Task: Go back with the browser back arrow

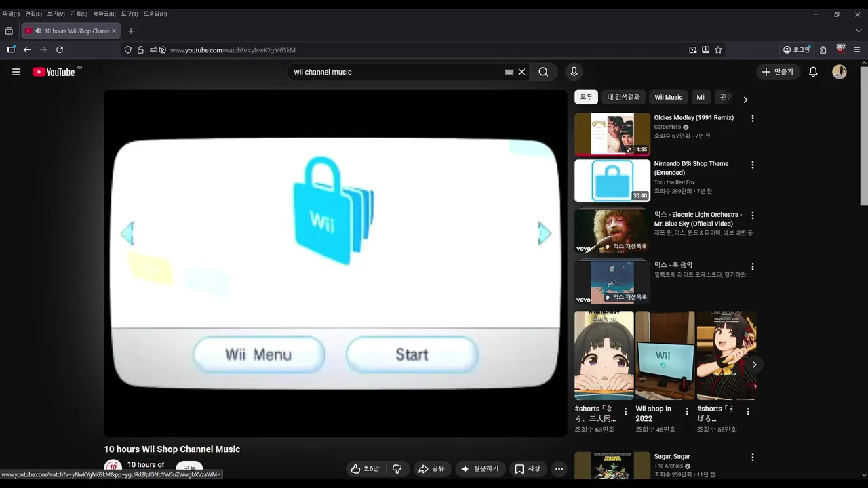Action: point(27,49)
